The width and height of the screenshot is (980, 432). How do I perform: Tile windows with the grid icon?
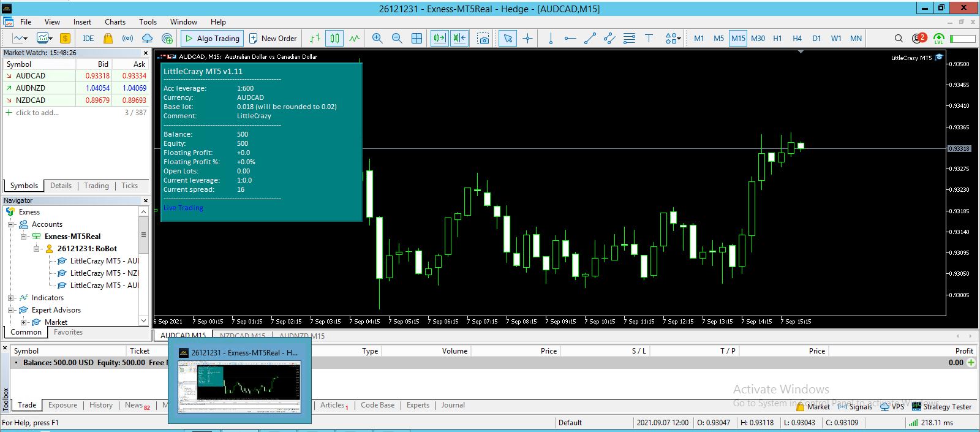(417, 38)
